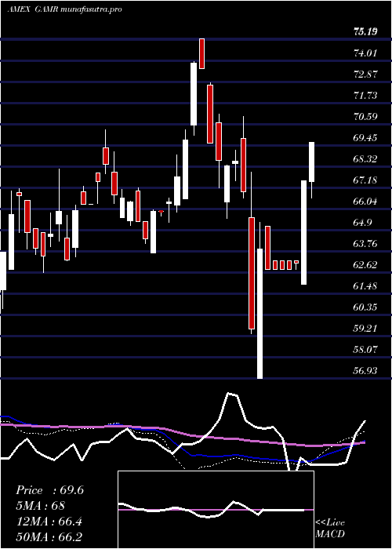Click the 74.01 price axis label
The image size is (392, 549).
pyautogui.click(x=365, y=53)
